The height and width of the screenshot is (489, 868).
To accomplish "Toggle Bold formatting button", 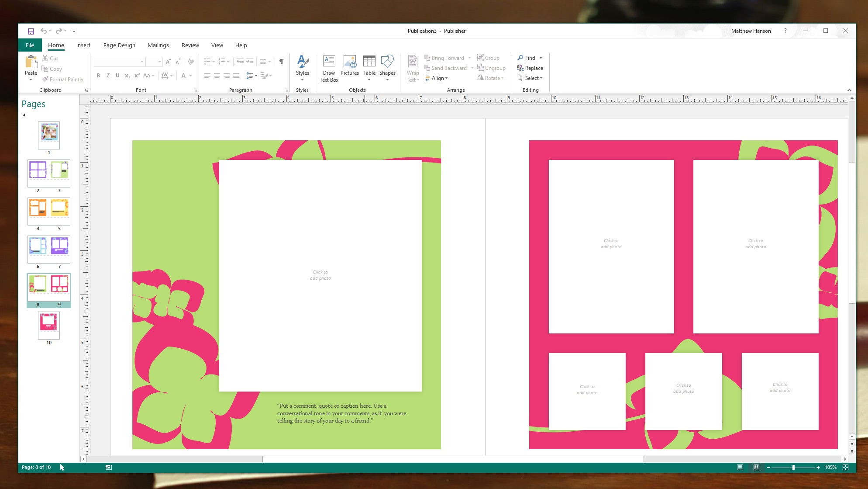I will coord(98,76).
